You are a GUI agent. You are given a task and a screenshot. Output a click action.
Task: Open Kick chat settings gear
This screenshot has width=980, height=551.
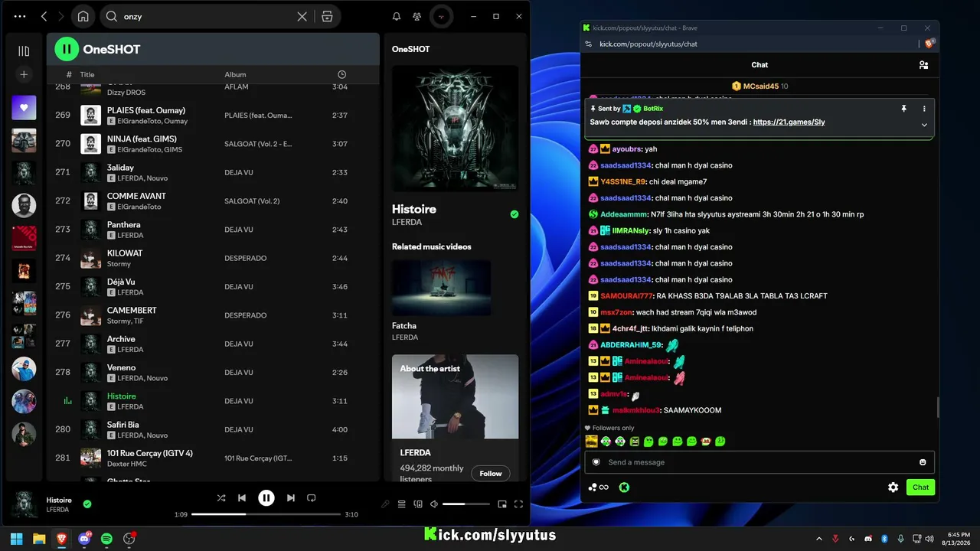(893, 487)
